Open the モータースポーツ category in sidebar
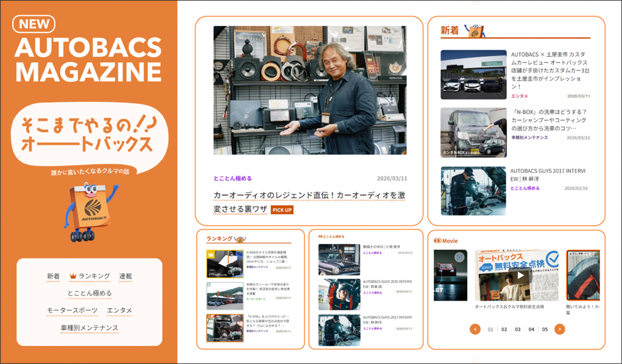This screenshot has width=622, height=364. click(72, 310)
